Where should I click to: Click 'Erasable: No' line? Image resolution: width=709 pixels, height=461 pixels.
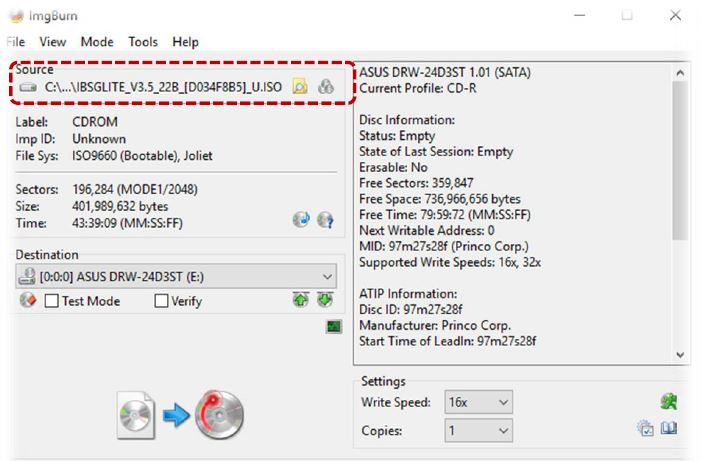(x=393, y=167)
